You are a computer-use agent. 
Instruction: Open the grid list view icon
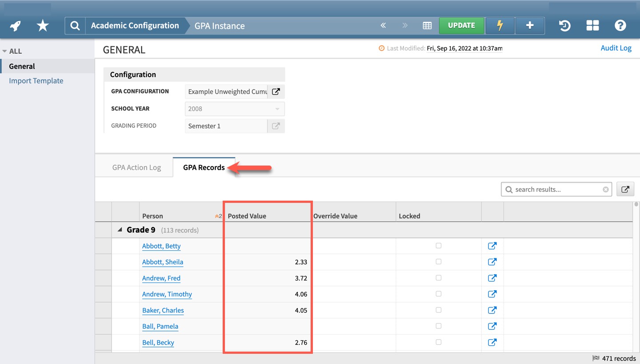427,26
